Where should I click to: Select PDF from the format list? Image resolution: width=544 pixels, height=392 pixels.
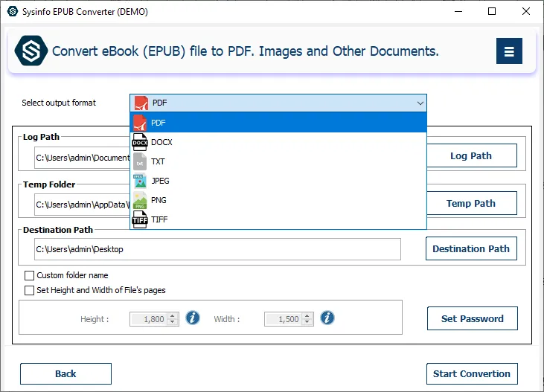point(278,123)
